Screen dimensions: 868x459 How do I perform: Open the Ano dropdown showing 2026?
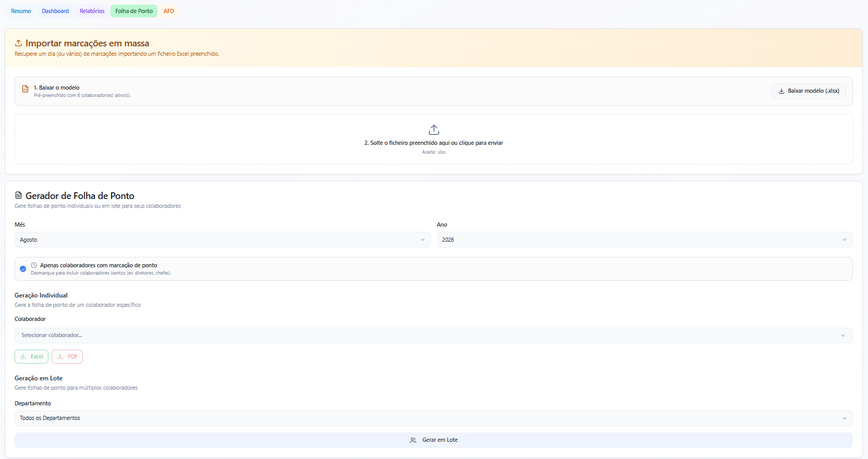pos(644,240)
